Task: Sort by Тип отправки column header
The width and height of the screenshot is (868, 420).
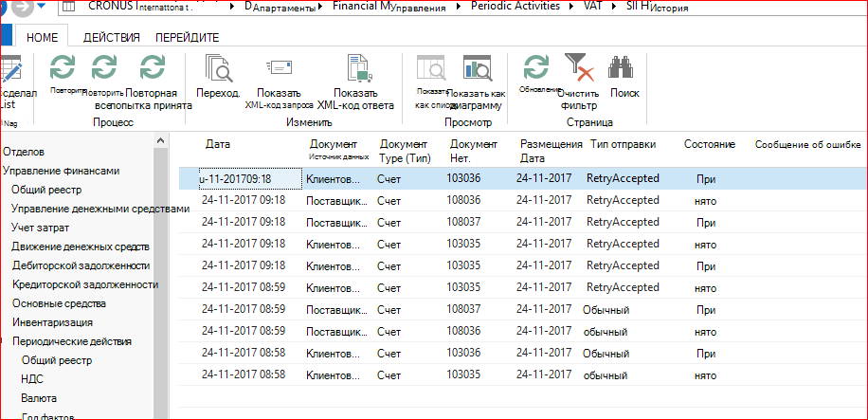Action: click(x=623, y=145)
